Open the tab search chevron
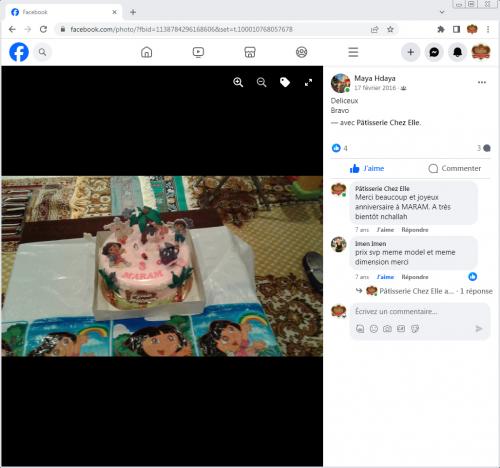This screenshot has width=500, height=468. [x=442, y=12]
